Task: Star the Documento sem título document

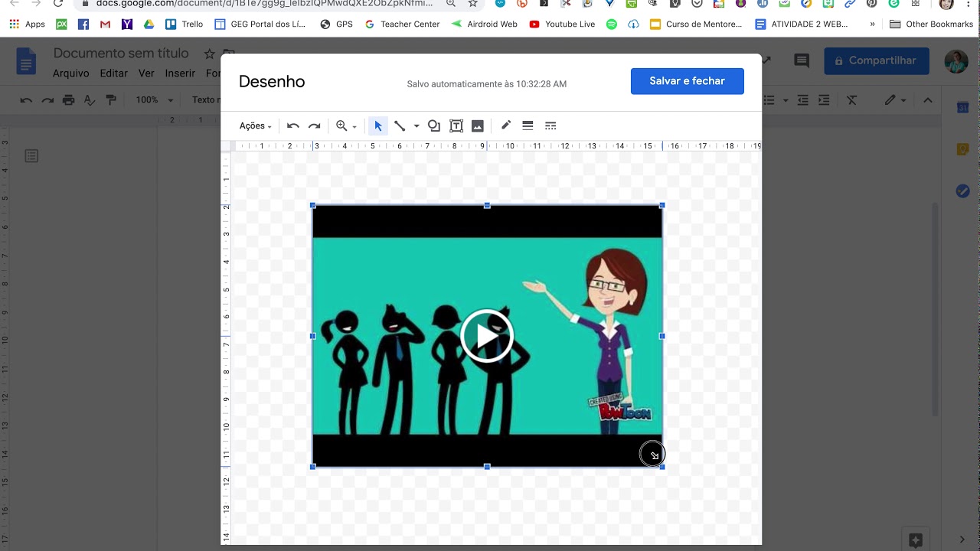Action: pos(209,54)
